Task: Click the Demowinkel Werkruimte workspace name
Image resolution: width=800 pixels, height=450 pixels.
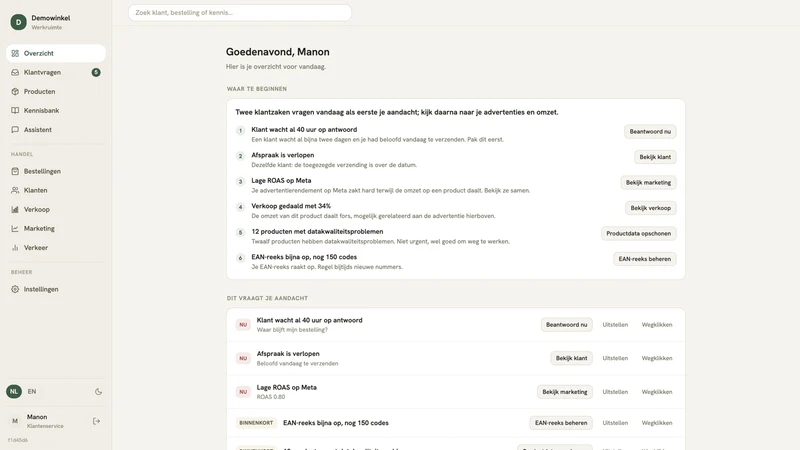Action: click(51, 22)
